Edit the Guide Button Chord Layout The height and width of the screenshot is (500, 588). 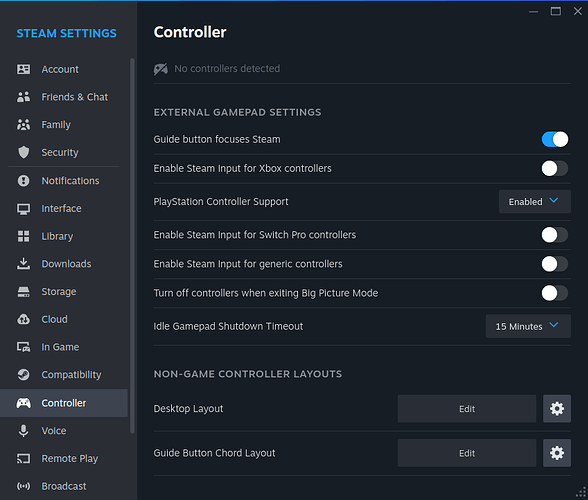point(467,453)
